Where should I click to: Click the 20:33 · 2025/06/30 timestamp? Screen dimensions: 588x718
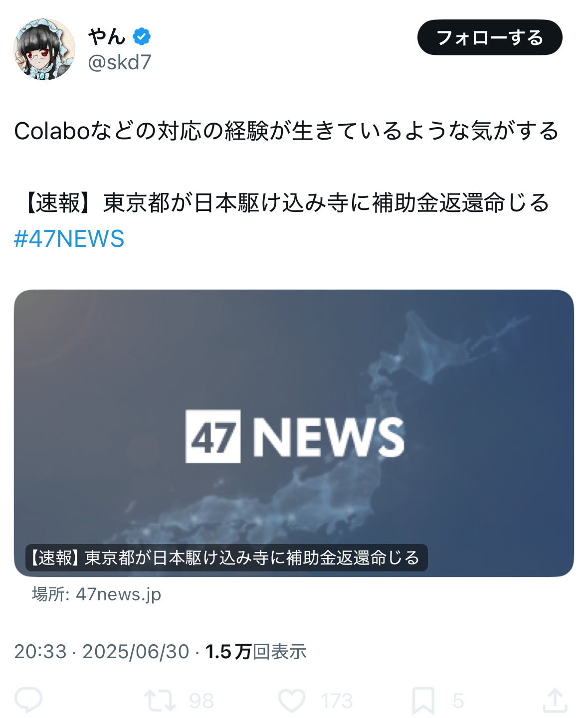[x=102, y=652]
